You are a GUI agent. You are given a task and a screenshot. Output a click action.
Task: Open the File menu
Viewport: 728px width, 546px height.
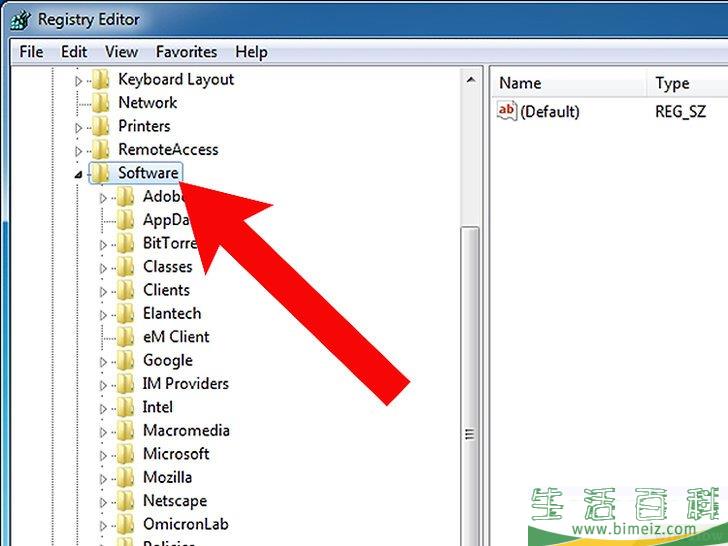(31, 52)
